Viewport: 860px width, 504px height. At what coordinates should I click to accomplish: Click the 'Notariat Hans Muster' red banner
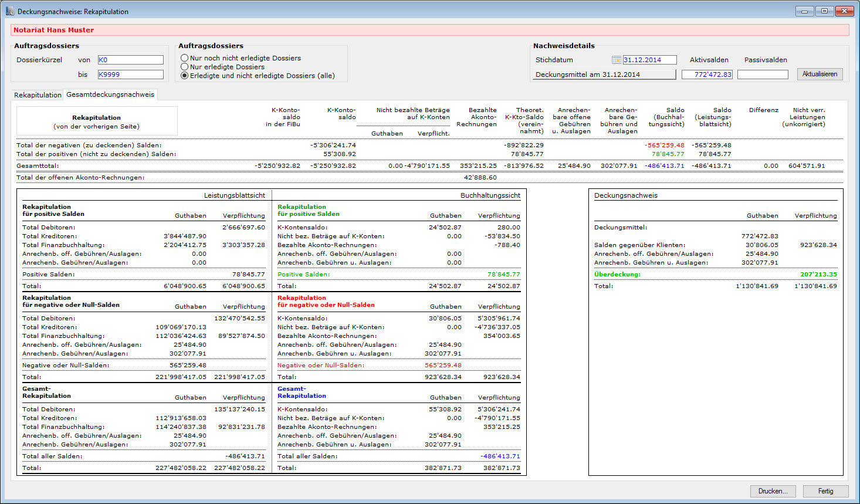pyautogui.click(x=429, y=30)
